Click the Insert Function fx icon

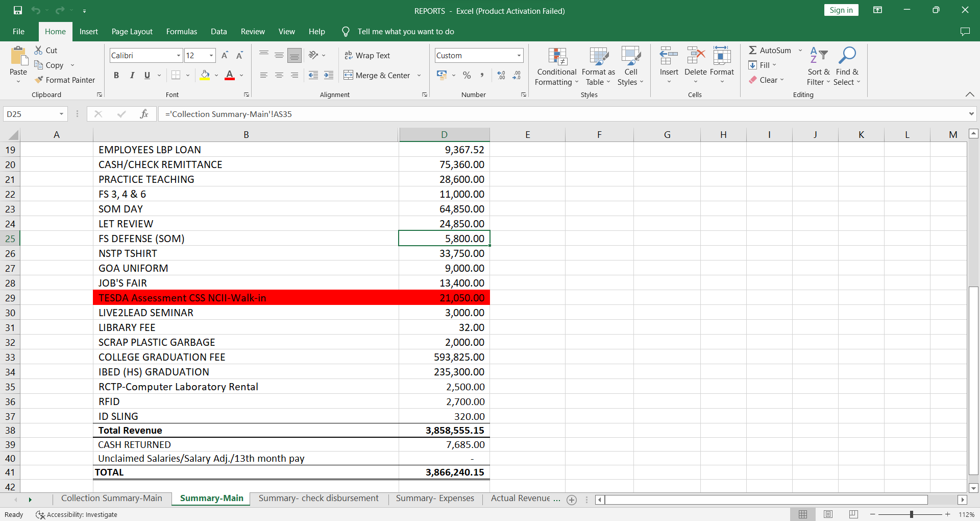coord(144,114)
